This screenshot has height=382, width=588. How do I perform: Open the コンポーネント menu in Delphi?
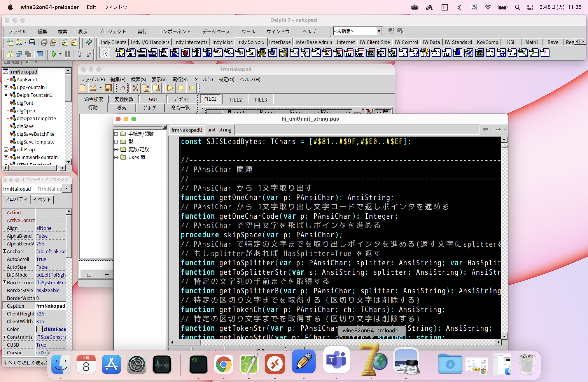174,31
